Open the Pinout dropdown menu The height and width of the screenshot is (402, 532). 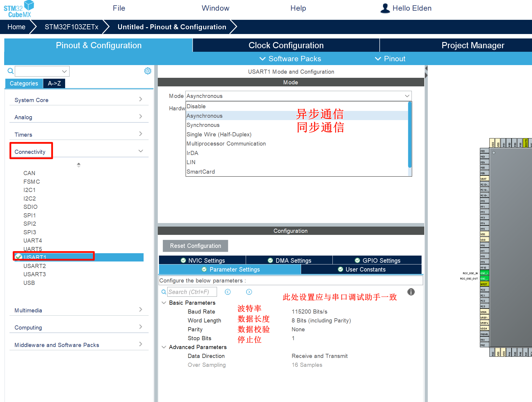pyautogui.click(x=390, y=59)
